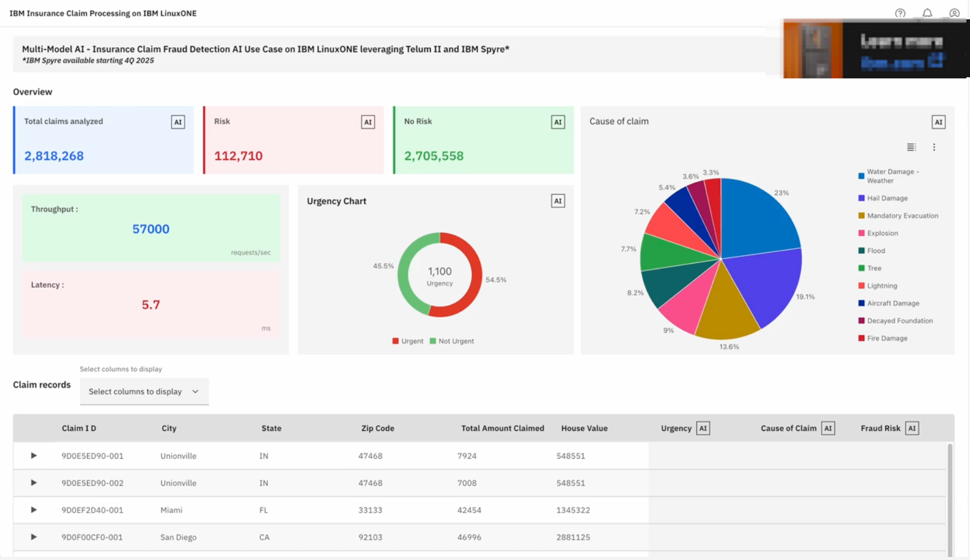Click the No Risk value 2,705,558

click(434, 156)
